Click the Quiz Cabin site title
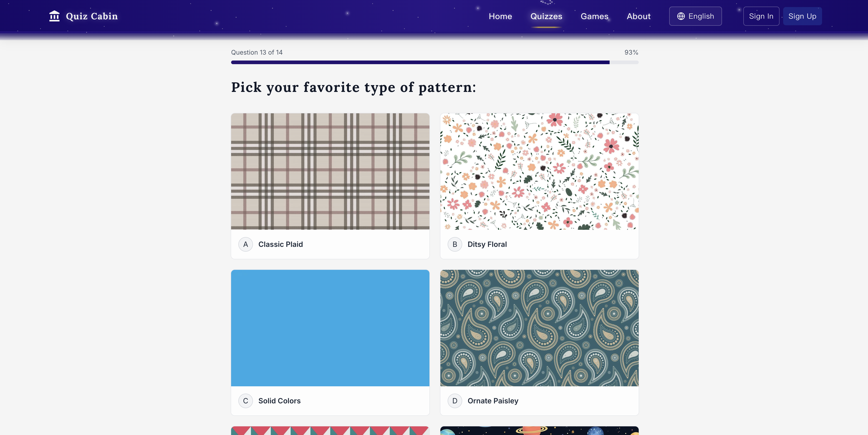Viewport: 868px width, 435px height. pos(92,16)
